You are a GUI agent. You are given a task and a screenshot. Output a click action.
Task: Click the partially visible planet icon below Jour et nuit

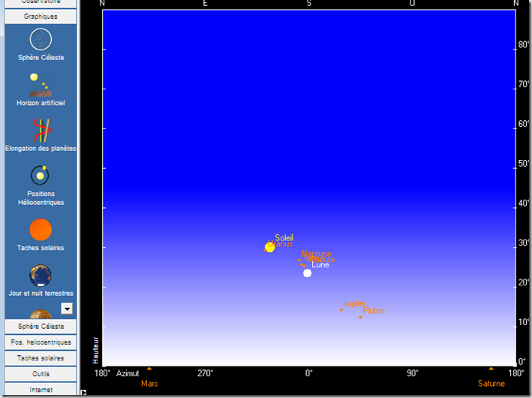(x=41, y=314)
